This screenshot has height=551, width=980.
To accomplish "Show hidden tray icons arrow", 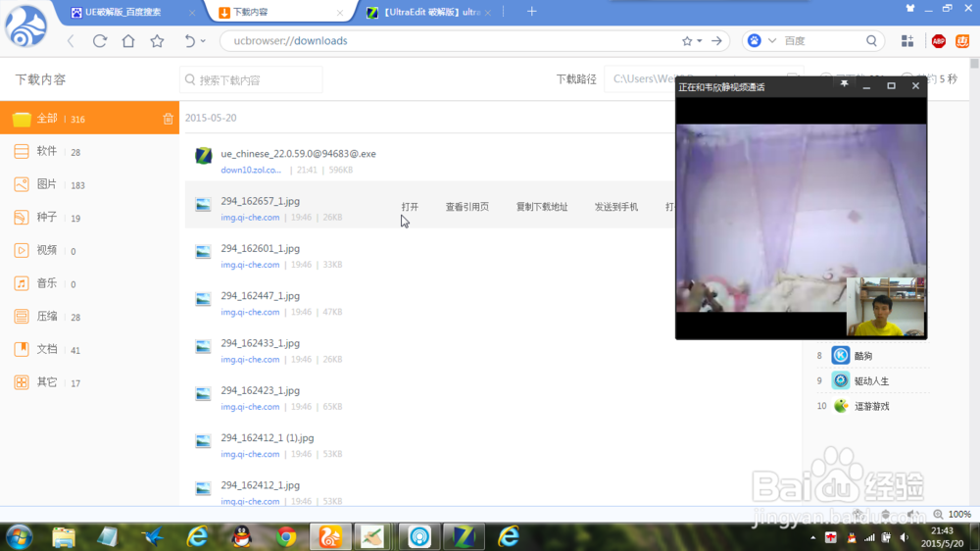I will pyautogui.click(x=813, y=537).
